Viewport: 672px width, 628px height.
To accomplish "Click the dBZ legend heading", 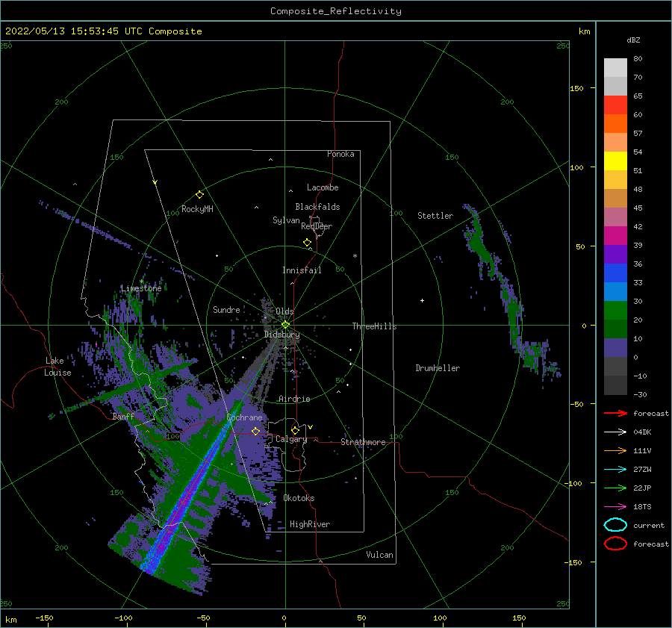I will pyautogui.click(x=633, y=40).
